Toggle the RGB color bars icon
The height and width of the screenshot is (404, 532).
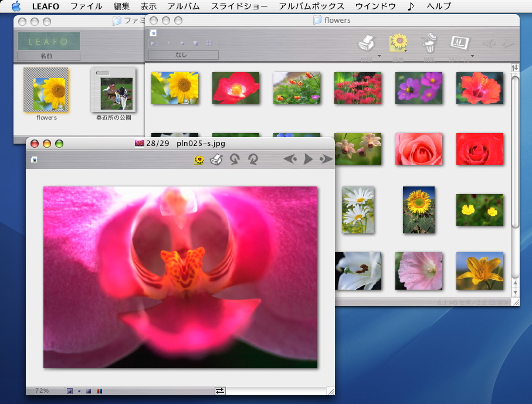coord(99,391)
